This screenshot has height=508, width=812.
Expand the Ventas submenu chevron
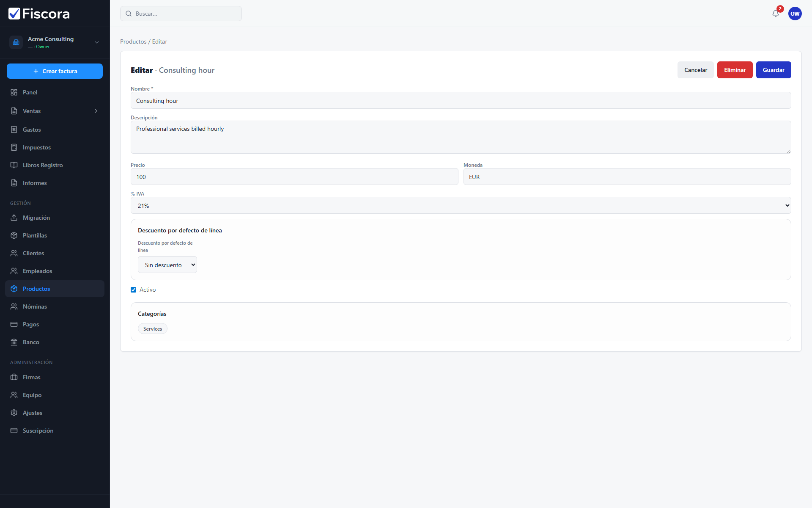click(96, 111)
